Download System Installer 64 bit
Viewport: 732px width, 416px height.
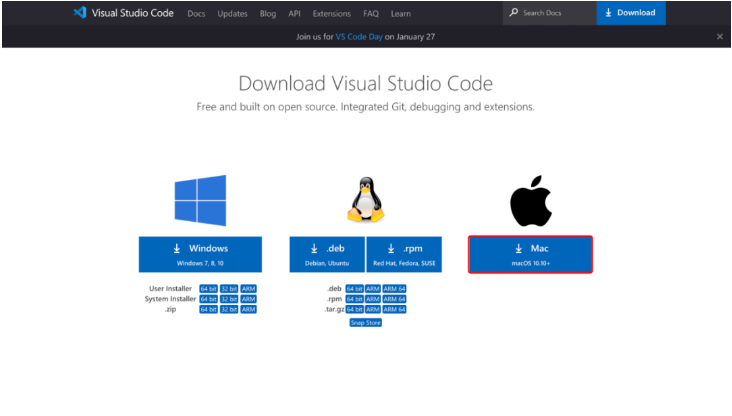click(208, 299)
